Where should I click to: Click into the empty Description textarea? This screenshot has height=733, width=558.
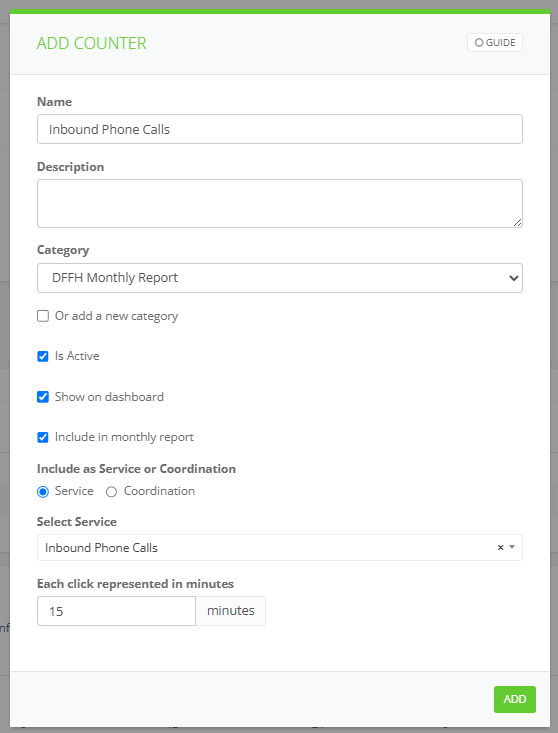[279, 203]
